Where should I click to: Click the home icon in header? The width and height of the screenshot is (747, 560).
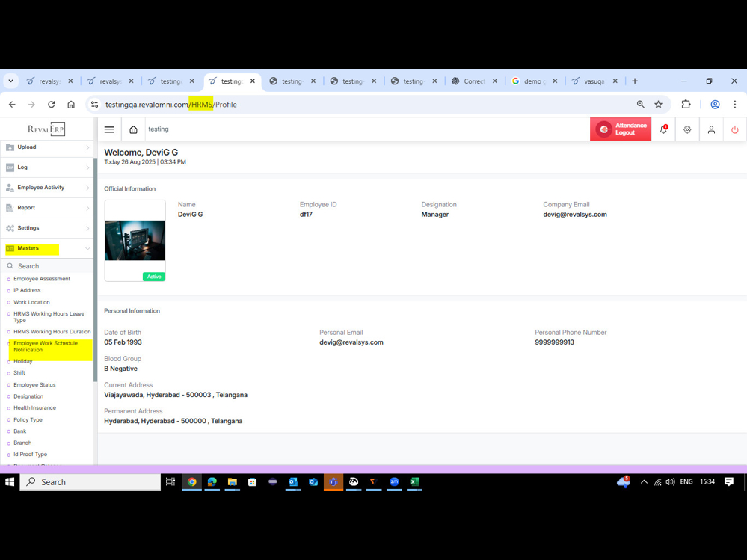(x=133, y=129)
